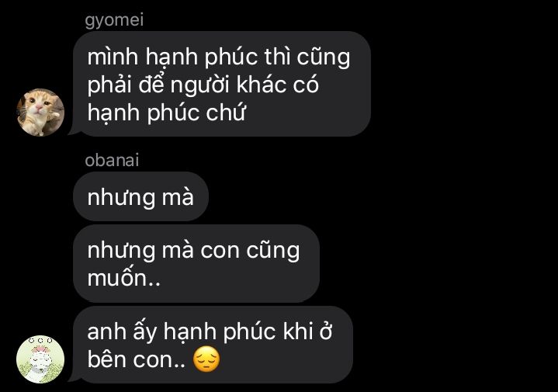Screen dimensions: 558x392
Task: Click the bubble tail next to obanai's avatar
Action: tap(74, 378)
